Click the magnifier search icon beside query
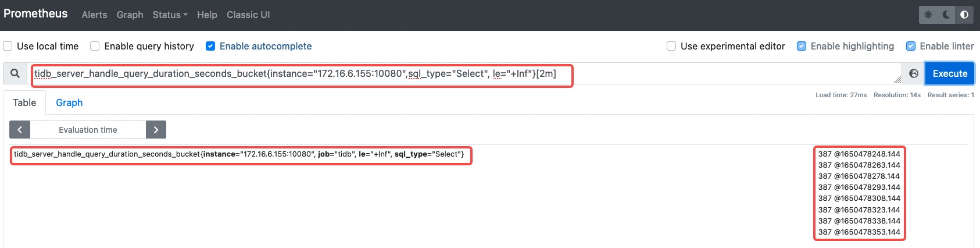The height and width of the screenshot is (248, 980). point(15,73)
